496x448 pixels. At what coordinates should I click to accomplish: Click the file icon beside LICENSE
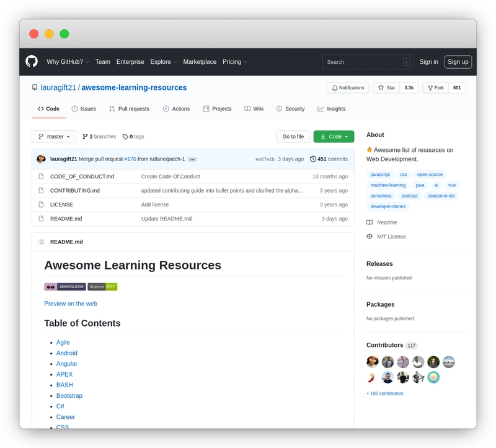point(41,204)
